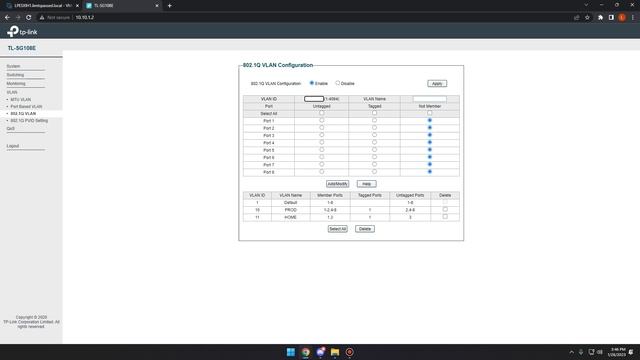Open the browser side panel icon
Viewport: 640px width, 360px height.
611,18
